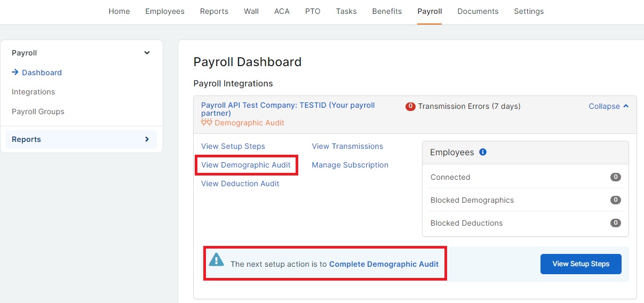The height and width of the screenshot is (303, 644).
Task: Select Payroll Groups in the sidebar
Action: pyautogui.click(x=38, y=111)
